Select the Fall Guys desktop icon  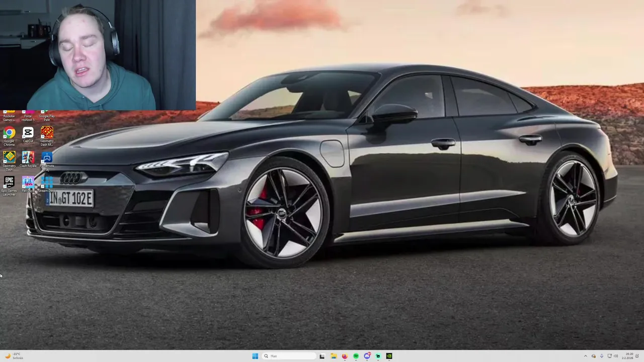[x=28, y=185]
